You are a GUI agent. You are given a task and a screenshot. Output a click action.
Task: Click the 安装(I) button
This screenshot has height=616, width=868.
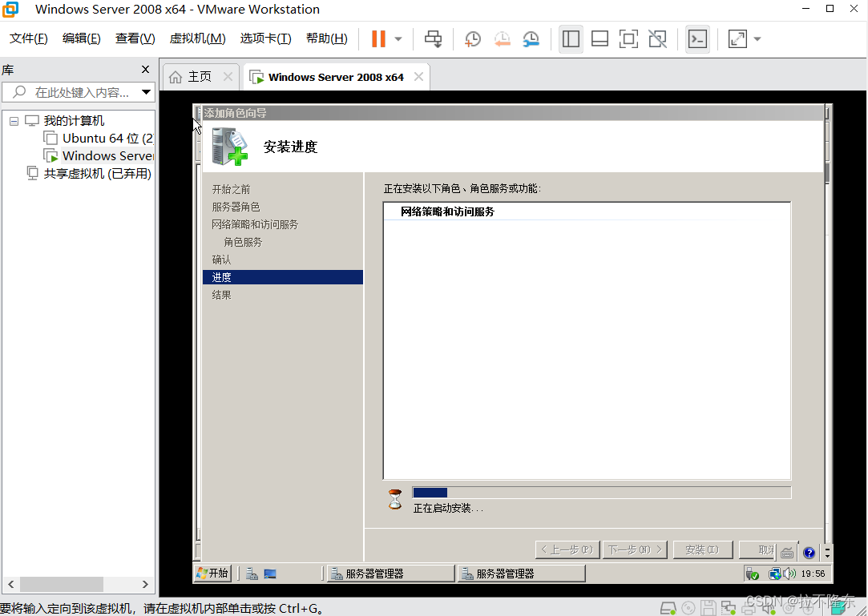(x=702, y=550)
